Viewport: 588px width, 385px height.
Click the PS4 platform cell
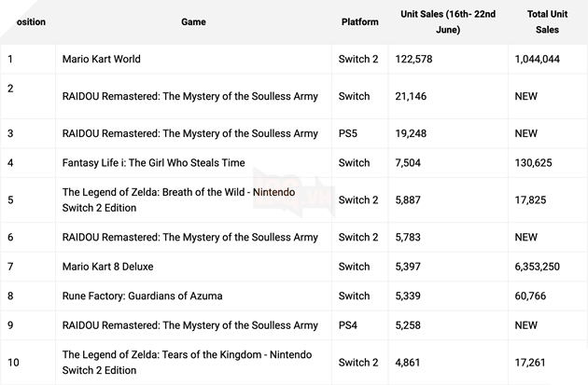pos(348,325)
